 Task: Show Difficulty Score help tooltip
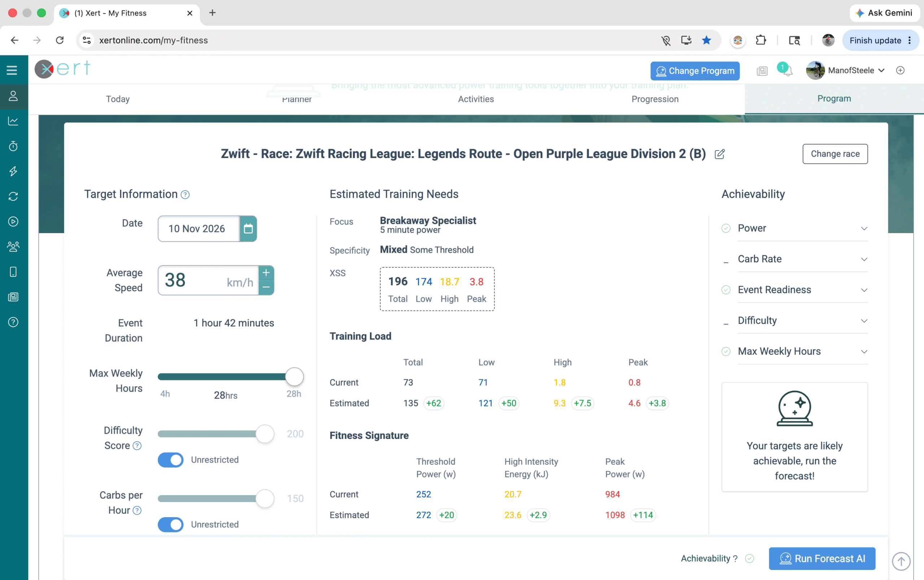click(x=137, y=446)
